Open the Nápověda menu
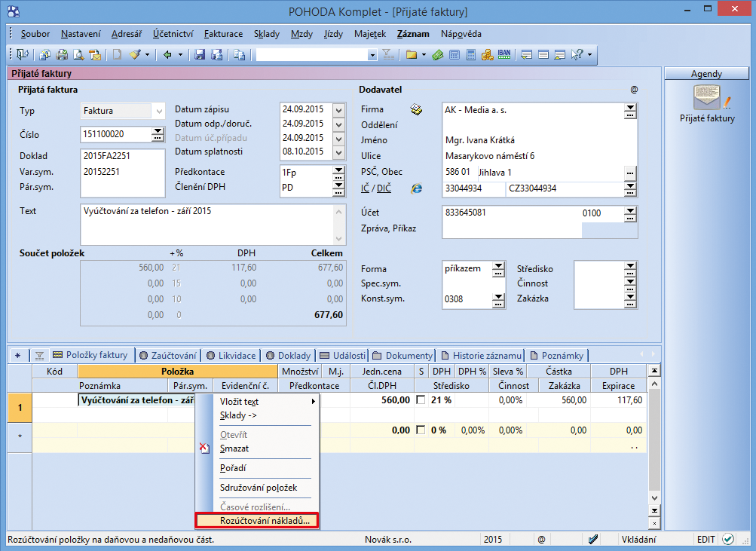Viewport: 756px width, 551px height. pos(461,34)
